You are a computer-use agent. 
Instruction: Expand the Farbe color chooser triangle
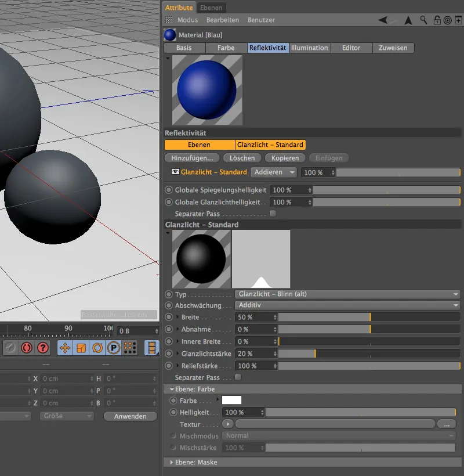click(x=217, y=399)
